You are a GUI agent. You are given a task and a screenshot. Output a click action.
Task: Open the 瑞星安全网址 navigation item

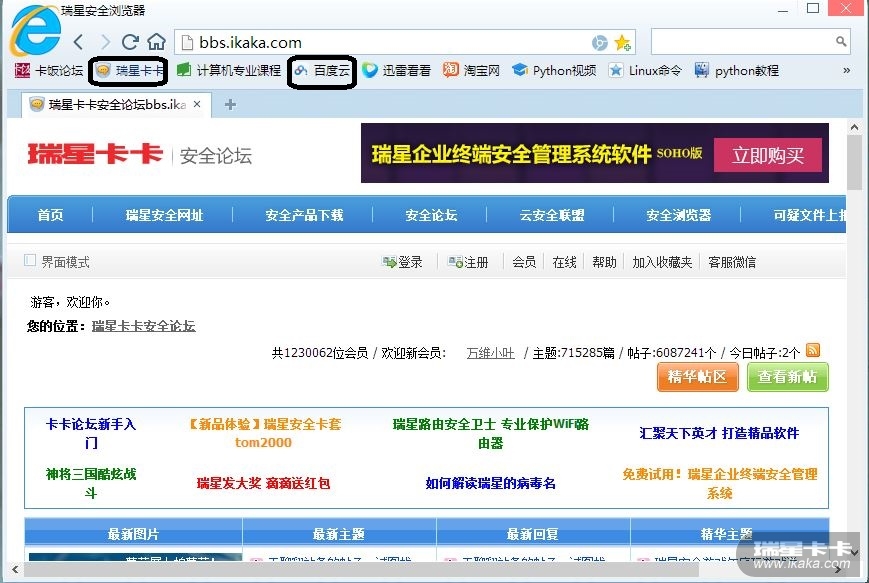pos(165,215)
